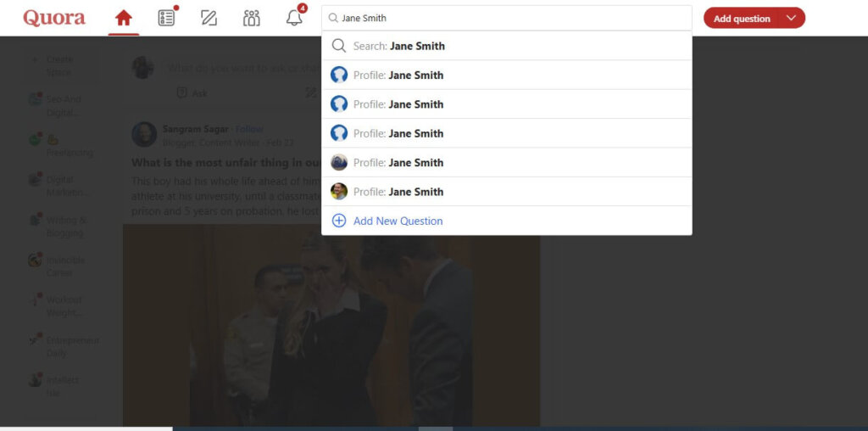Screen dimensions: 868x431
Task: Open second Jane Smith profile suggestion
Action: [x=507, y=104]
